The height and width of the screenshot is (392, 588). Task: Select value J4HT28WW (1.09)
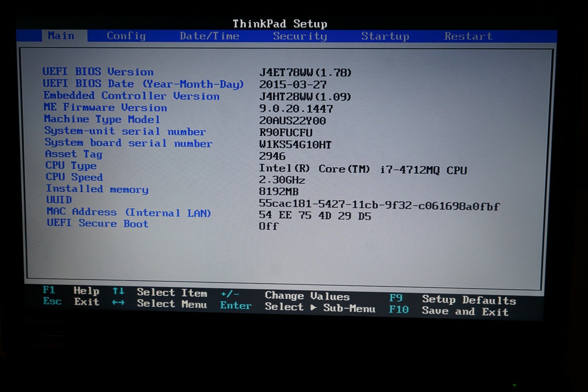tap(305, 97)
